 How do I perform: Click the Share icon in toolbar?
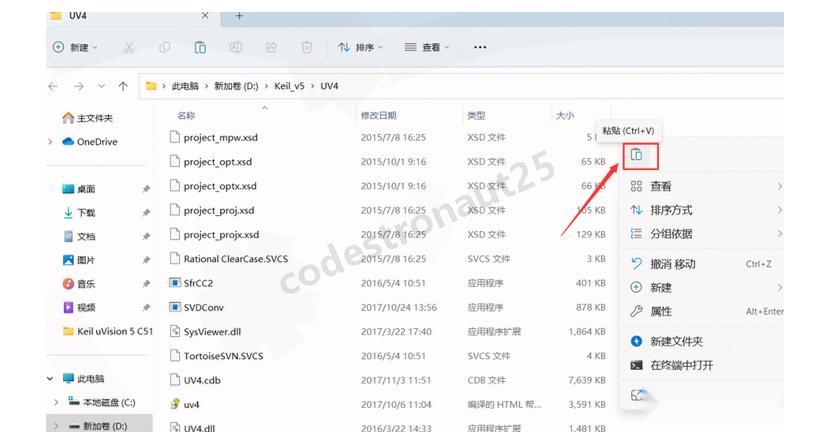point(271,48)
